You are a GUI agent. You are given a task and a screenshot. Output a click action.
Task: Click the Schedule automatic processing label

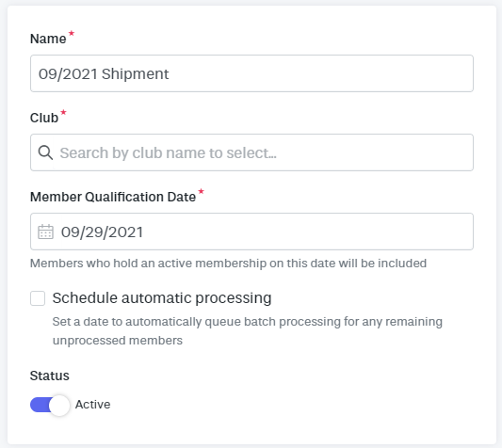pos(162,298)
